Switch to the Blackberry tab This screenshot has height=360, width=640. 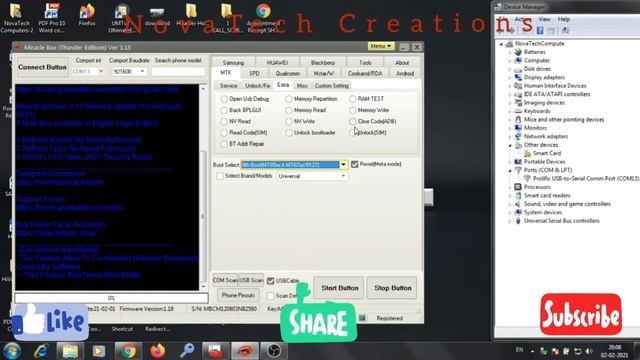[x=322, y=62]
